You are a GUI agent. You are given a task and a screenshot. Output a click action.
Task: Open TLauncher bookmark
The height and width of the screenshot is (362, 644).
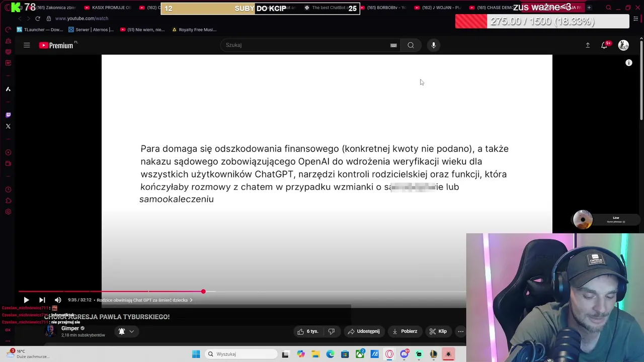pyautogui.click(x=40, y=30)
